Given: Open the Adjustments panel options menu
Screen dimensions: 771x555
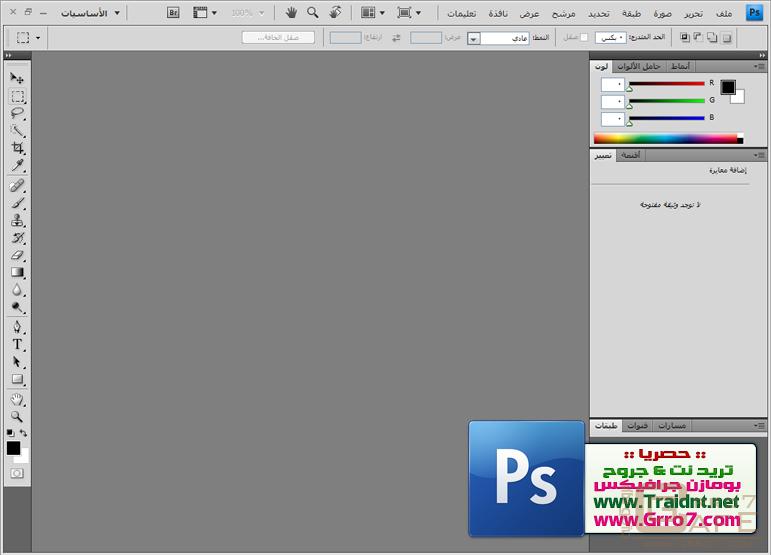Looking at the screenshot, I should 759,155.
